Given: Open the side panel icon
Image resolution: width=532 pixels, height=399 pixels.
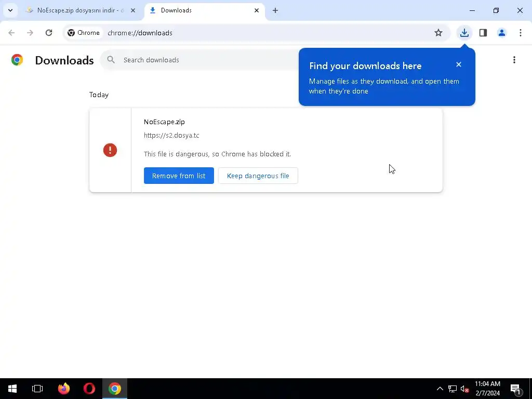Looking at the screenshot, I should click(483, 33).
